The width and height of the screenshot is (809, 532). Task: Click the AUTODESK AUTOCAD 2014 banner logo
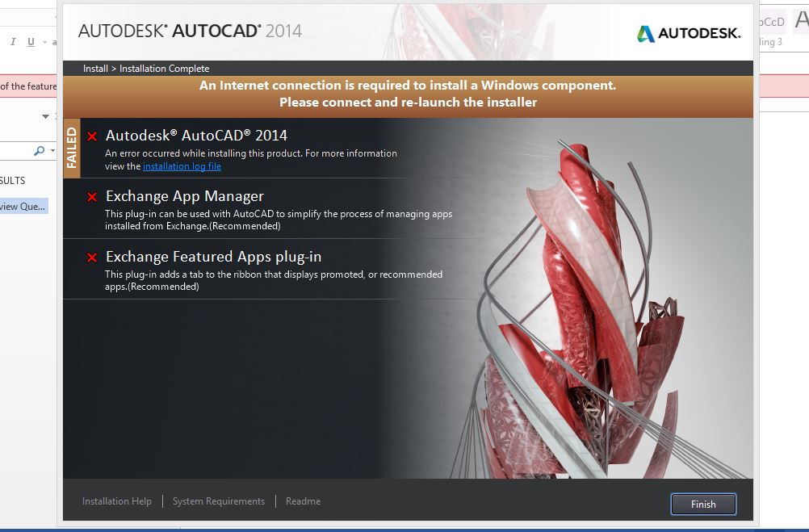[191, 31]
